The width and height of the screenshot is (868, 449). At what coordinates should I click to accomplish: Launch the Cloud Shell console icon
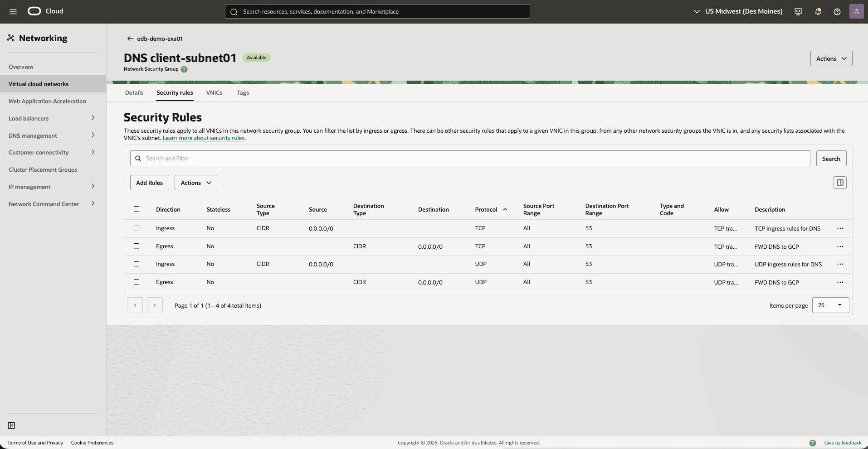(798, 11)
